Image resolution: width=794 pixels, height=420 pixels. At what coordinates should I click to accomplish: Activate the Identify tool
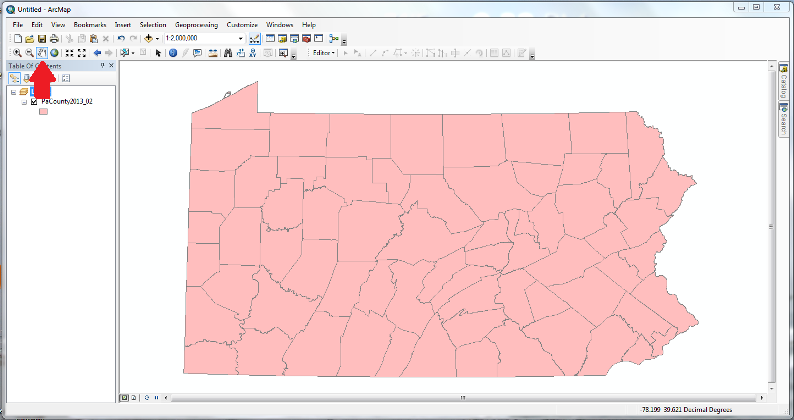tap(173, 53)
